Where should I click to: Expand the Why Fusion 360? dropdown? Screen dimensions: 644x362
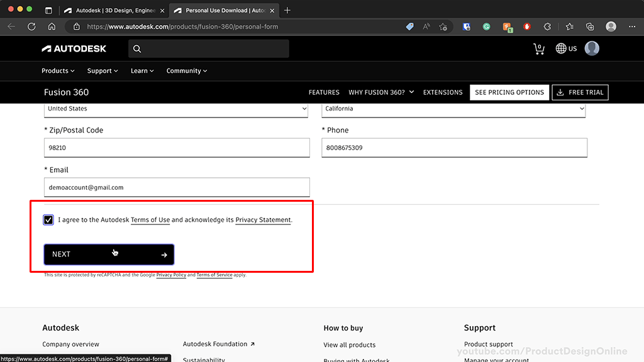point(381,92)
